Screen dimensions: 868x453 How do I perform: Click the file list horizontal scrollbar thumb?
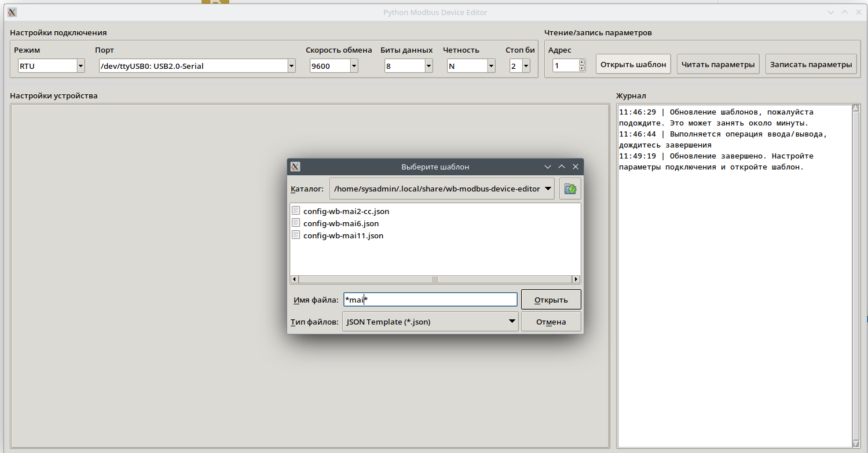tap(435, 279)
